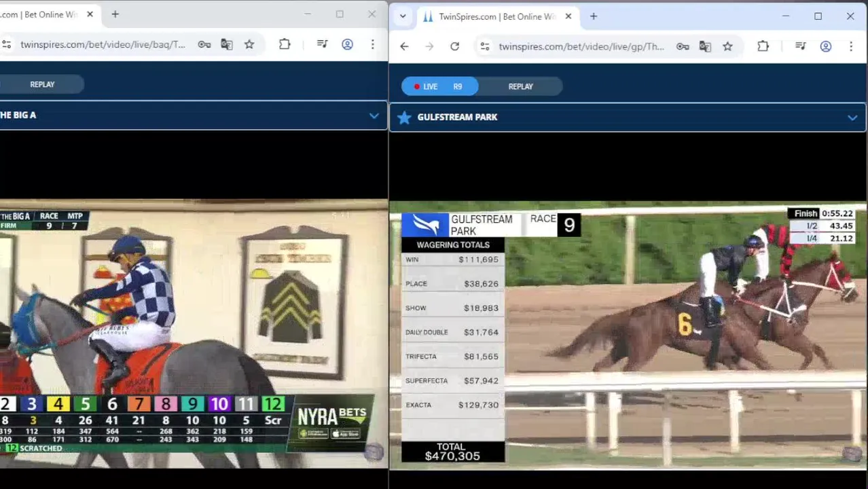Bookmark the page in left browser window
The height and width of the screenshot is (489, 868).
point(249,44)
